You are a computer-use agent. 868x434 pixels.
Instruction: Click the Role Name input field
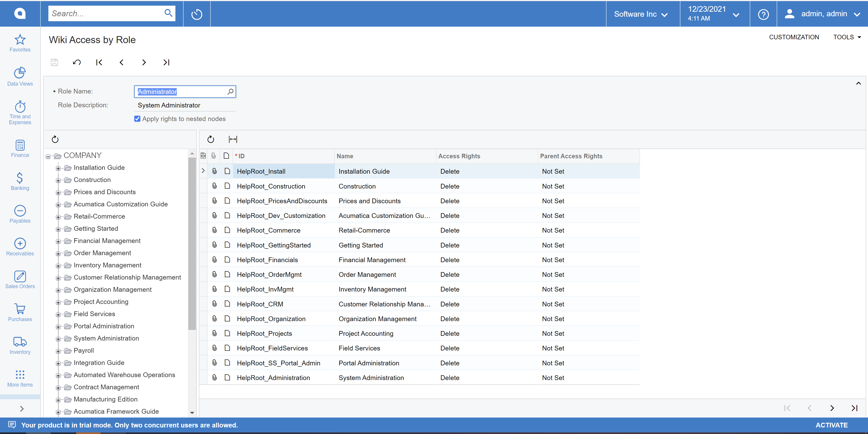pyautogui.click(x=180, y=92)
